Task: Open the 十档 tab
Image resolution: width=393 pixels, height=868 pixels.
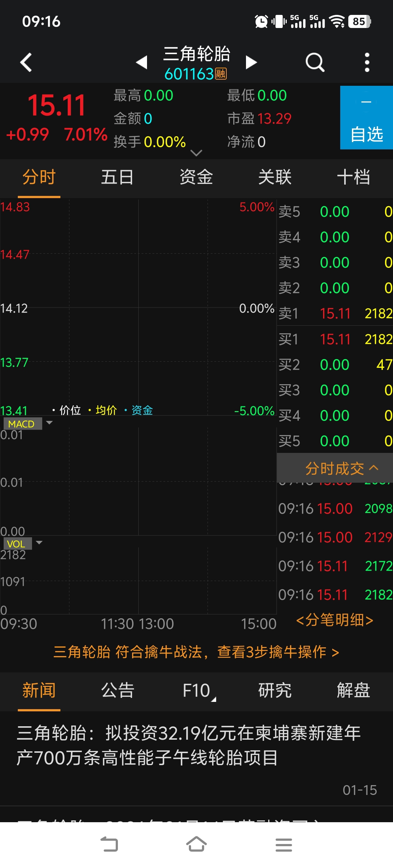Action: click(x=353, y=178)
